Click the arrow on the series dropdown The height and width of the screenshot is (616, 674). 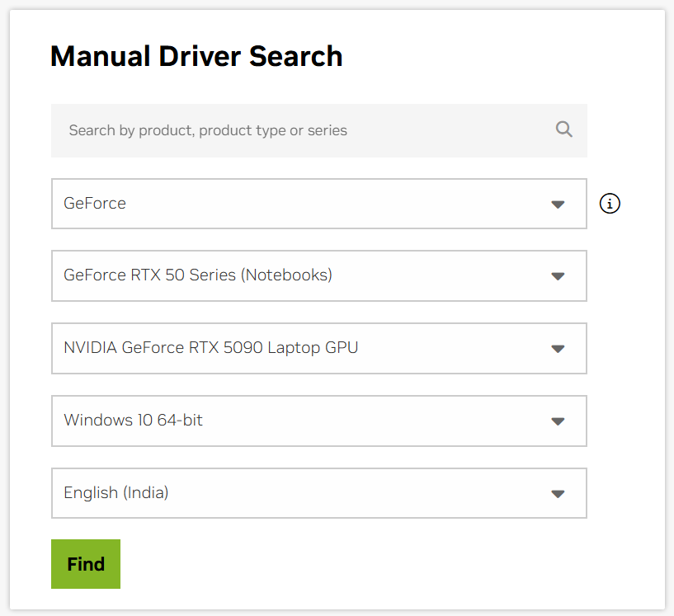coord(558,276)
